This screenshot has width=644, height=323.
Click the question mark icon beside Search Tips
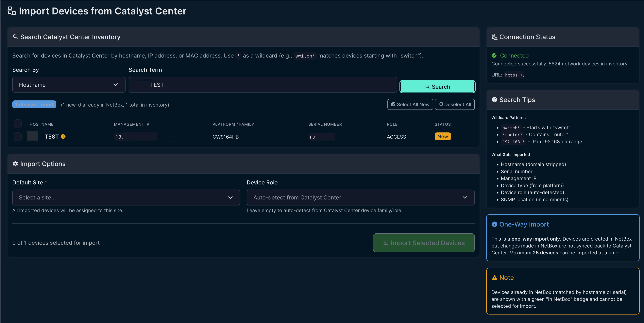pos(494,100)
